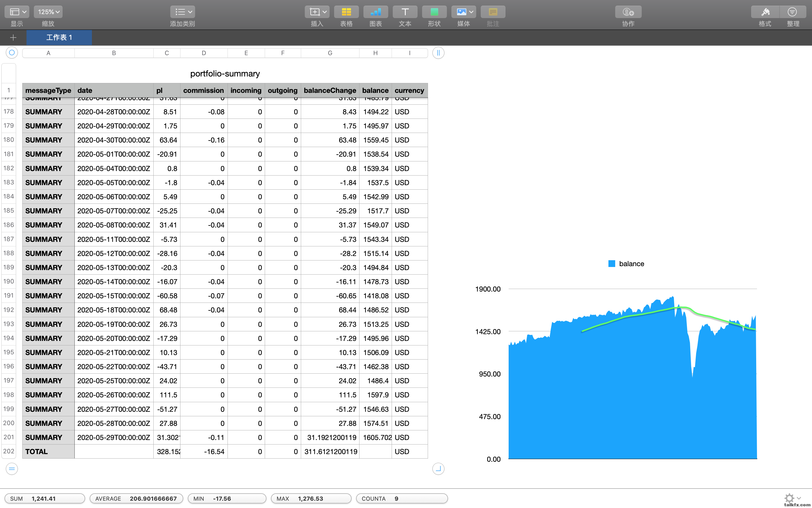This screenshot has height=508, width=812.
Task: Select balanceChange cell 311.6121200119
Action: coord(330,452)
